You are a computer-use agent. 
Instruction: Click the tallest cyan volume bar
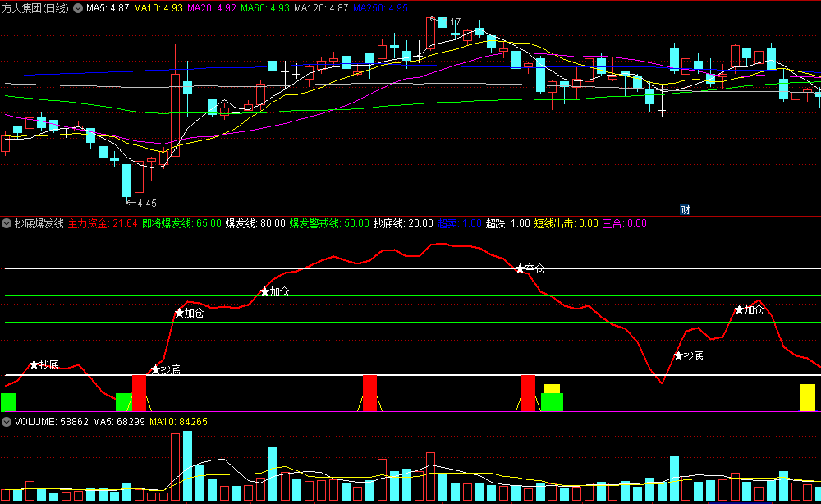click(187, 465)
